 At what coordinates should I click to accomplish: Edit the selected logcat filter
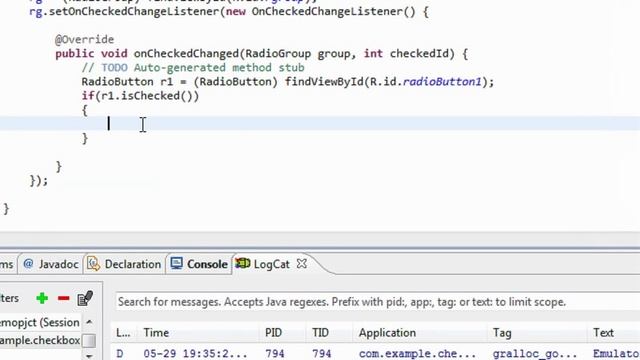(x=85, y=298)
